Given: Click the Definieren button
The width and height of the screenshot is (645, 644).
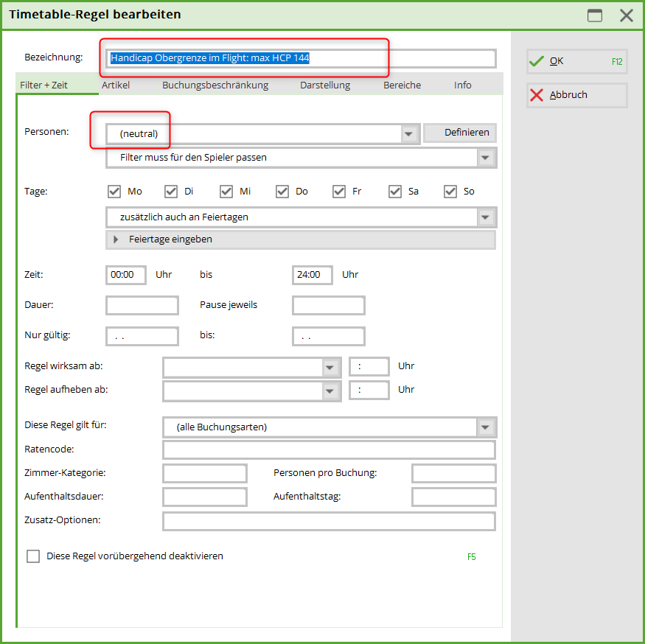Looking at the screenshot, I should [x=460, y=133].
